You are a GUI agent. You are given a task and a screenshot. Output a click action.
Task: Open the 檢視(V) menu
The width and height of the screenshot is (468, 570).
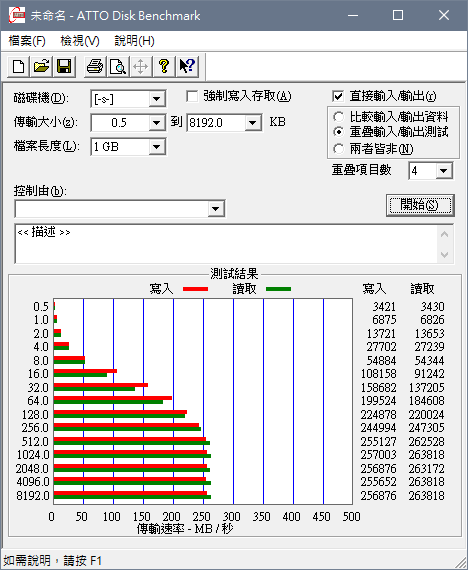tap(80, 41)
